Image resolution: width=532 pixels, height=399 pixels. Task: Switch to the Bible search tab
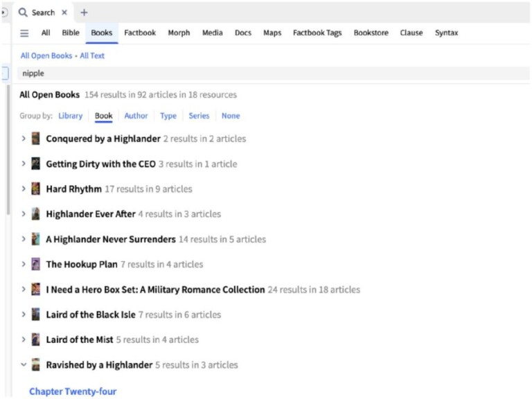[71, 33]
